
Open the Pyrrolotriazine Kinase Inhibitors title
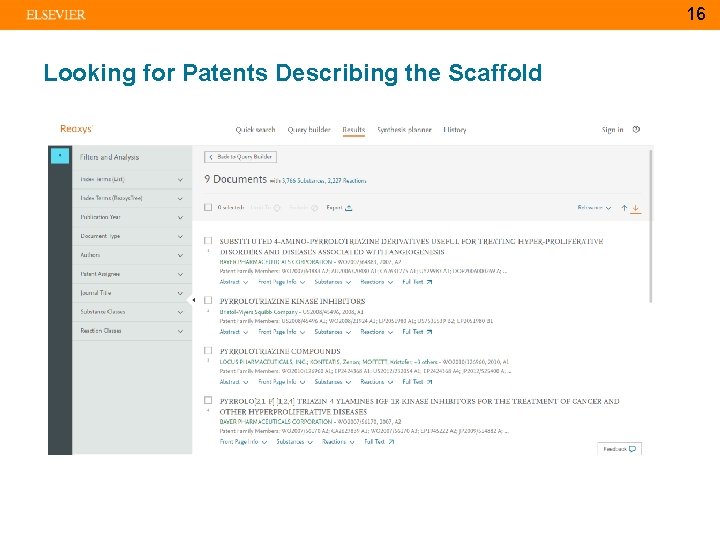pyautogui.click(x=292, y=301)
